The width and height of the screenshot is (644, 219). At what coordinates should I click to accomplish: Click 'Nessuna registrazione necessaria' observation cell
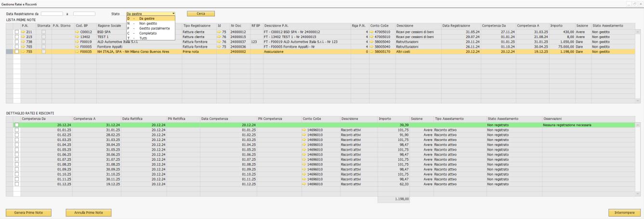click(589, 125)
